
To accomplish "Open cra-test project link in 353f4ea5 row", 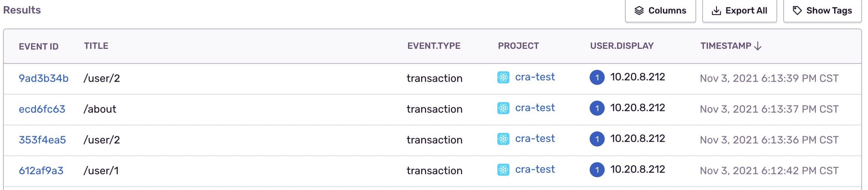I will coord(535,139).
